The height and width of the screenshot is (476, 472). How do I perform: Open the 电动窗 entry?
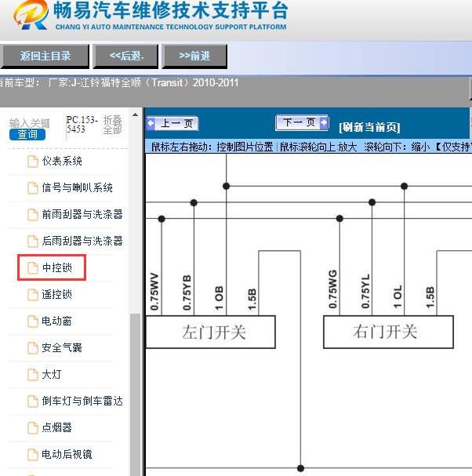coord(56,322)
